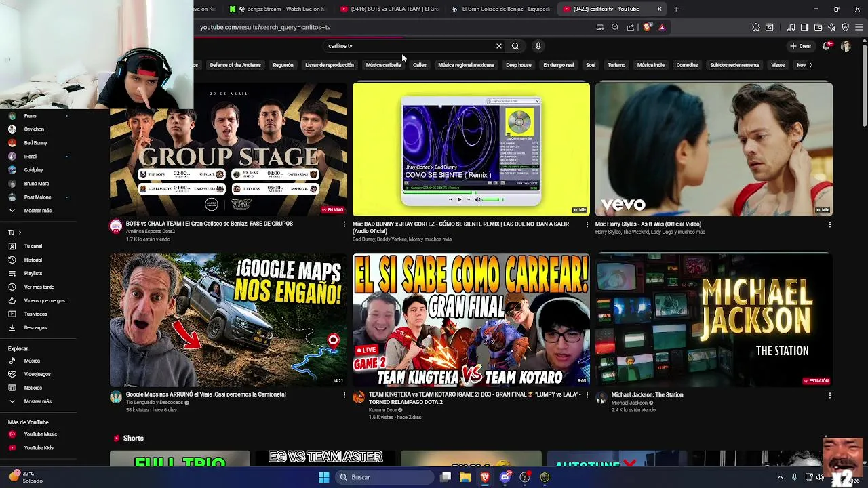Click the Windows Start button
Image resolution: width=868 pixels, height=488 pixels.
coord(323,477)
